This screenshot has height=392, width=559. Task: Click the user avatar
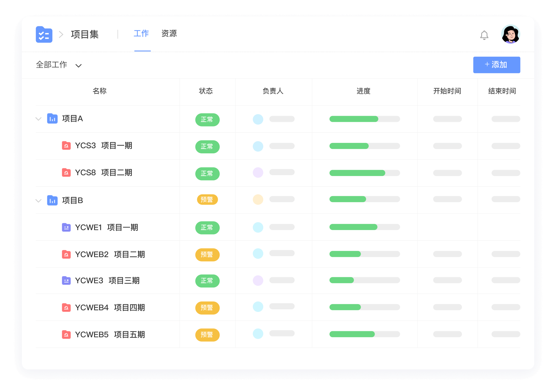(511, 34)
